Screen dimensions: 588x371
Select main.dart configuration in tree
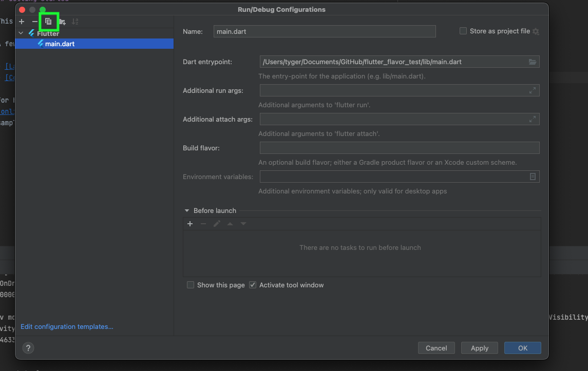pyautogui.click(x=94, y=44)
